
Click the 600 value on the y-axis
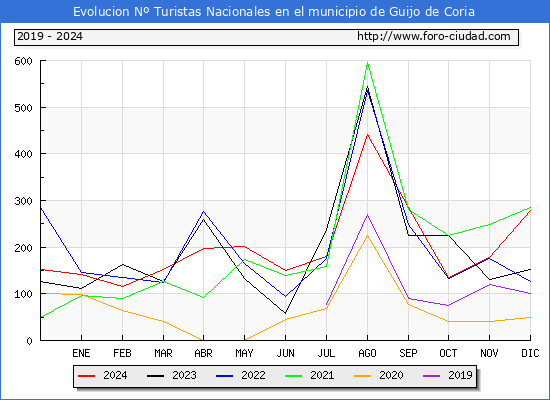coord(24,61)
